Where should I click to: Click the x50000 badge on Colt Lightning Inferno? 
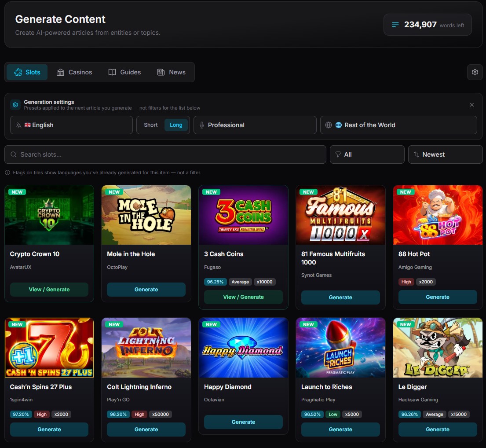coord(160,414)
